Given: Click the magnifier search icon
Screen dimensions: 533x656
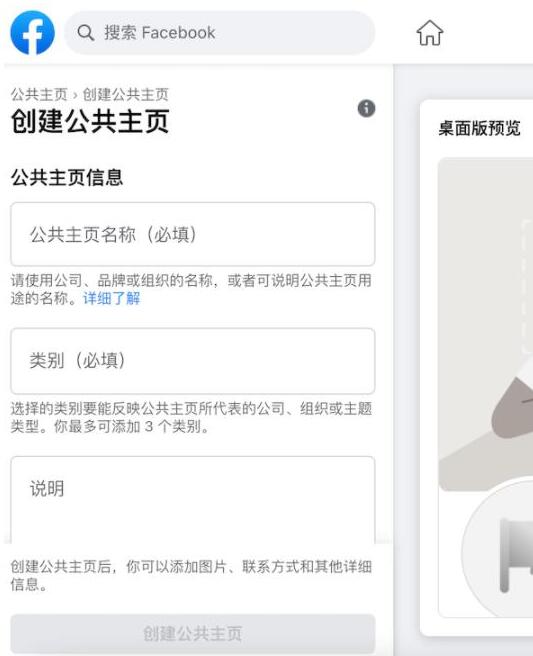Looking at the screenshot, I should (86, 33).
